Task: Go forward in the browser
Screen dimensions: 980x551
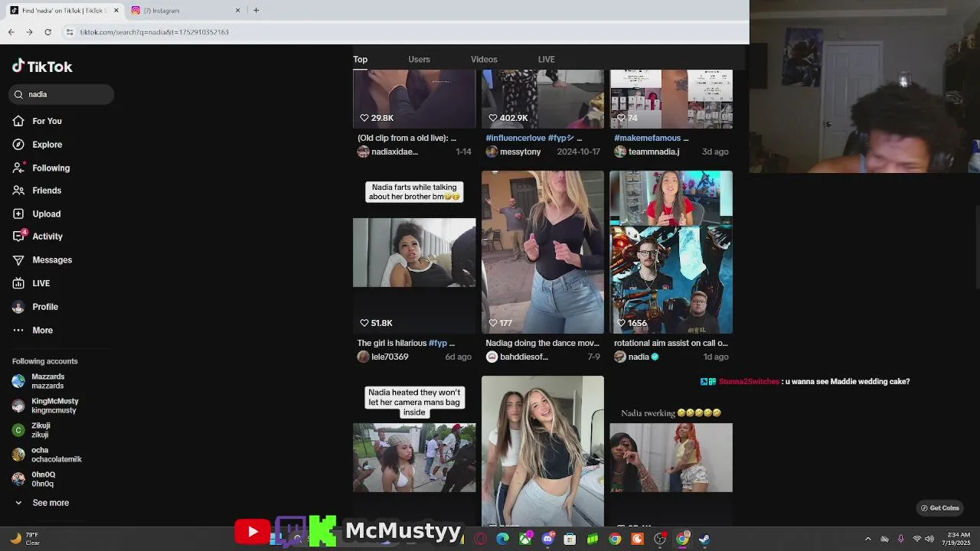Action: 29,32
